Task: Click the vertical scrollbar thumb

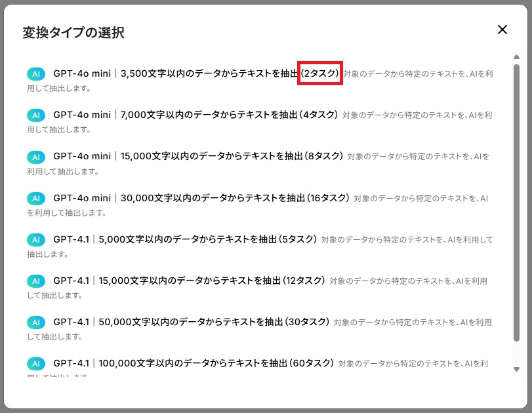Action: tap(516, 203)
